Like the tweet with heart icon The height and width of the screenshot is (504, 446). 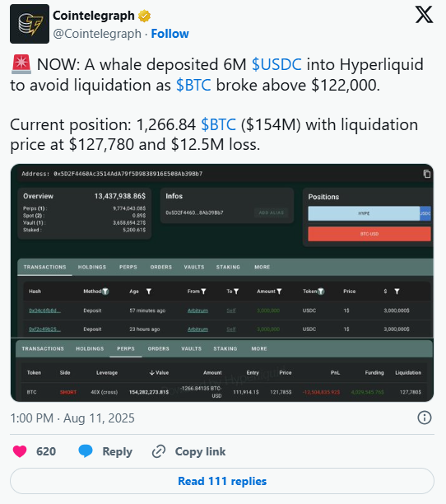[20, 451]
